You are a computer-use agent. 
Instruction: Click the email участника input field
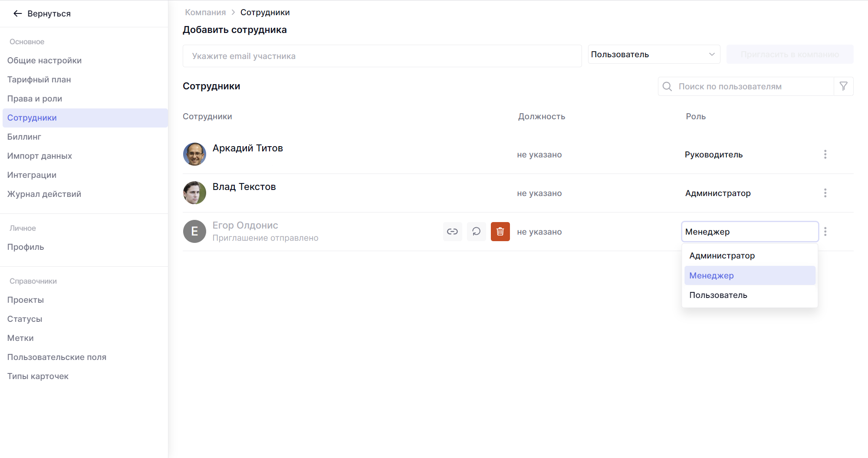pos(382,56)
